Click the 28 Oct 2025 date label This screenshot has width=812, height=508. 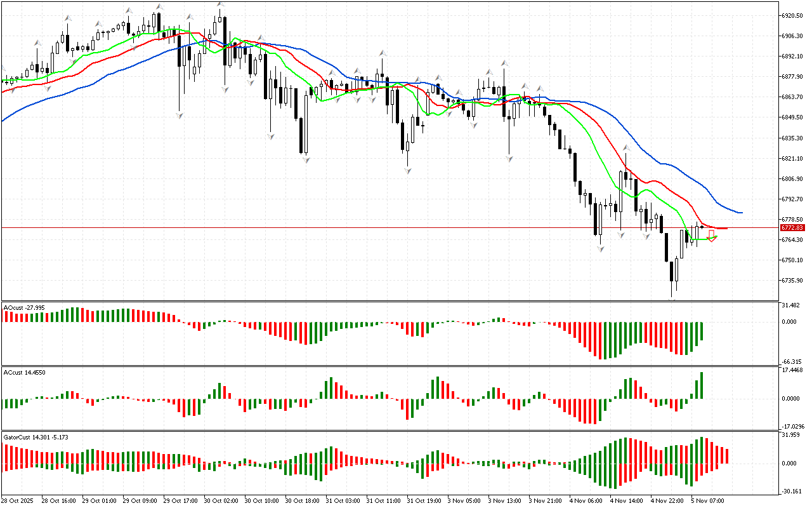click(20, 501)
